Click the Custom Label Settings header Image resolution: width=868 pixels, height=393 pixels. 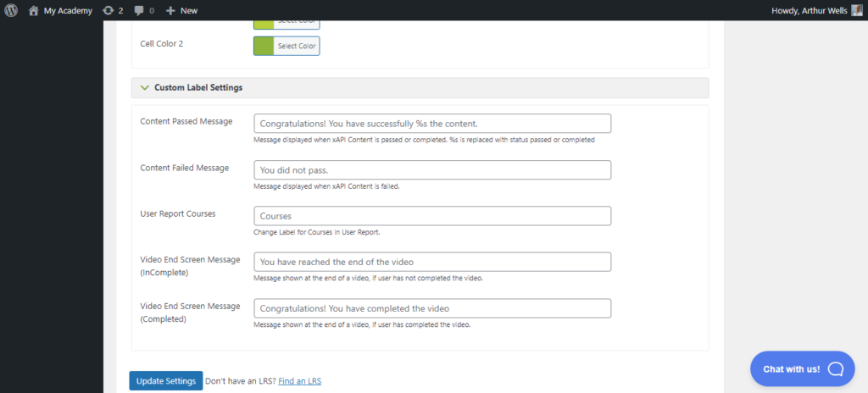tap(420, 87)
